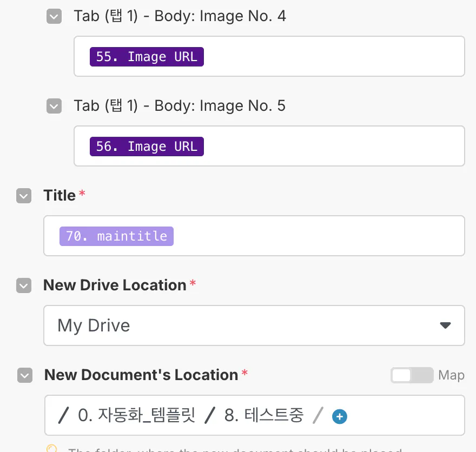
Task: Collapse the Image No. 4 field chevron
Action: tap(54, 17)
